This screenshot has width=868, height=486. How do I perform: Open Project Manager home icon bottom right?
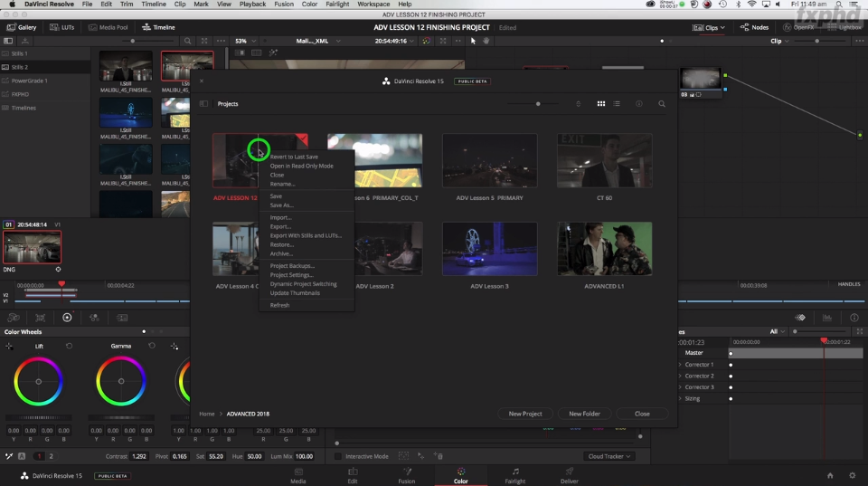(x=830, y=475)
